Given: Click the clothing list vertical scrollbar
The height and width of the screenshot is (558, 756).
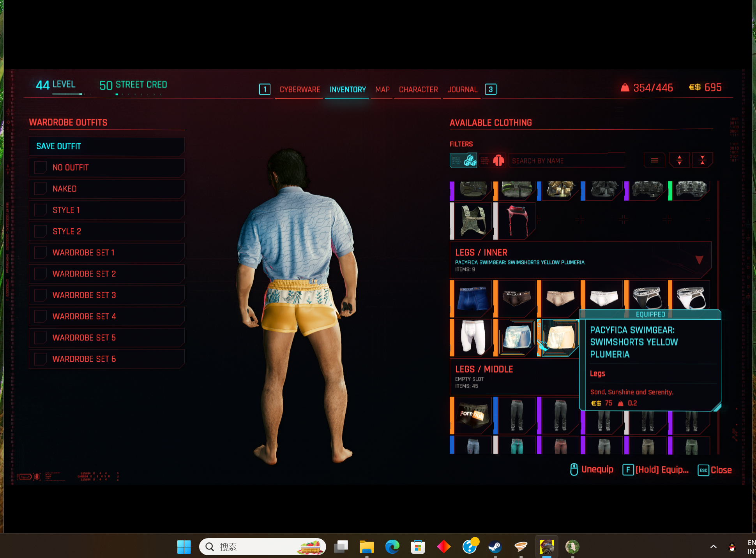Looking at the screenshot, I should tap(718, 317).
